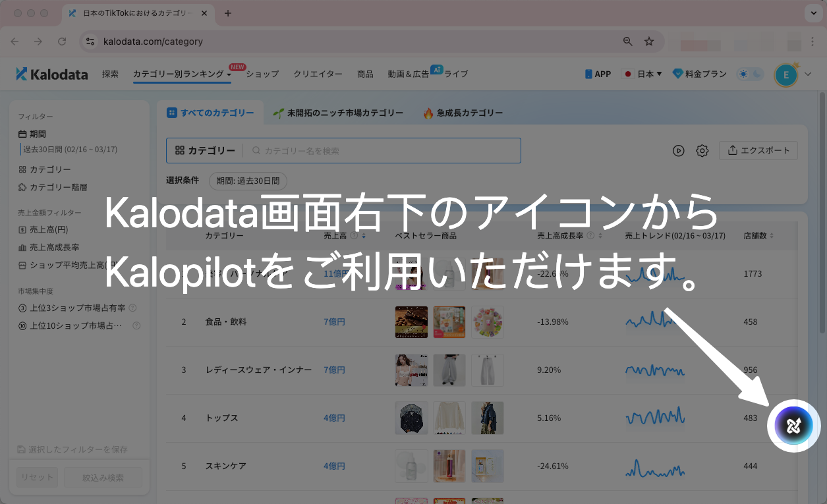Open the クリエイター nav menu
This screenshot has width=827, height=504.
pos(318,74)
